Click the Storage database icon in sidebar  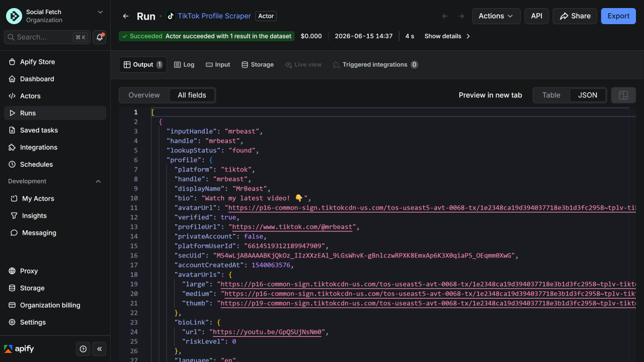[x=13, y=288]
